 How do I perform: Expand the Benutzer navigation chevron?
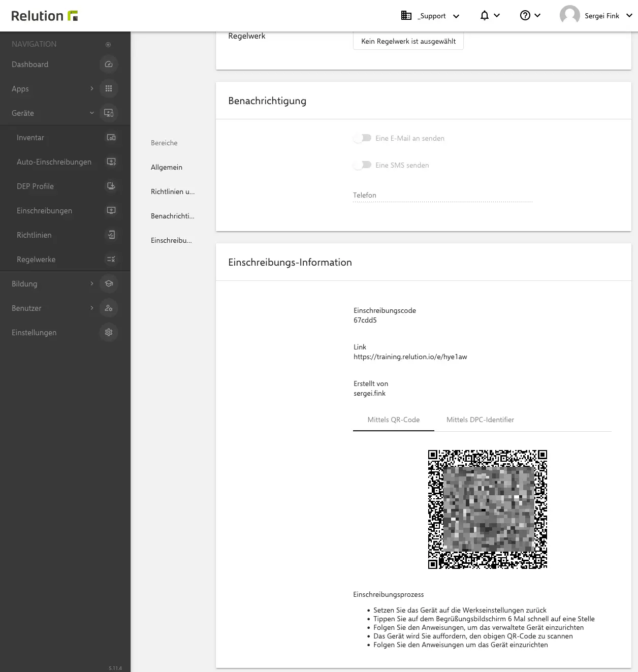click(x=92, y=308)
